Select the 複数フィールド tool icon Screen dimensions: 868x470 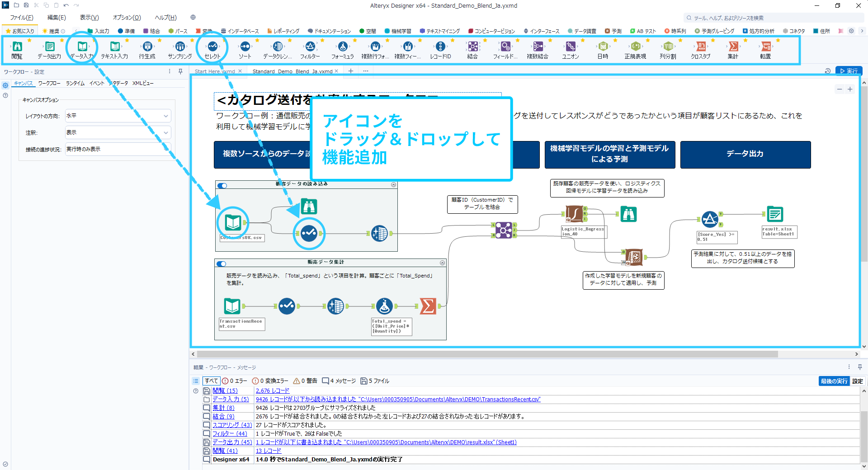[x=408, y=46]
